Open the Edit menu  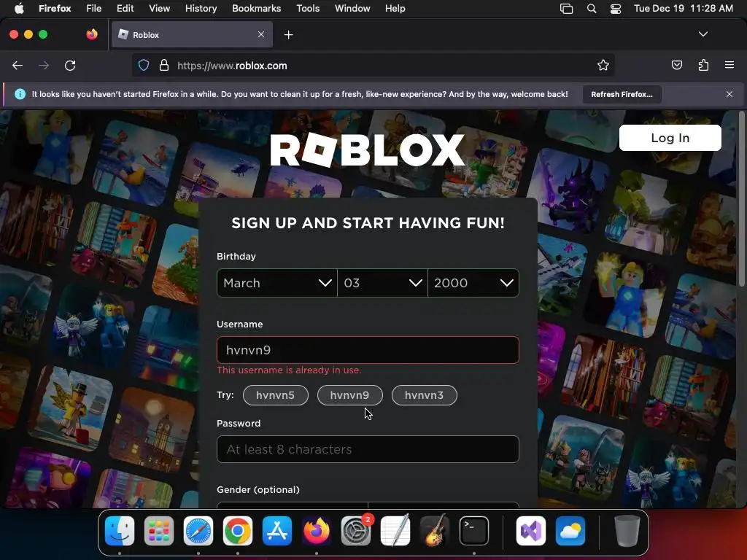(x=125, y=8)
